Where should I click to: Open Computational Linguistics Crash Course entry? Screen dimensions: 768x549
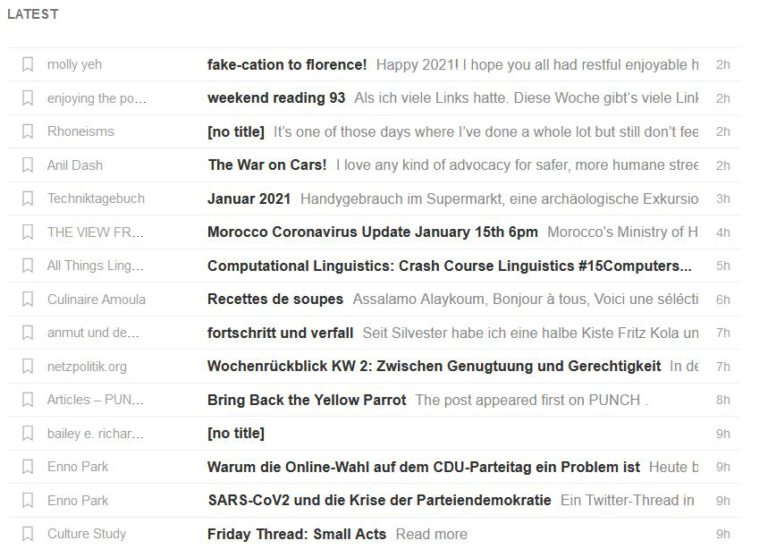[x=450, y=265]
